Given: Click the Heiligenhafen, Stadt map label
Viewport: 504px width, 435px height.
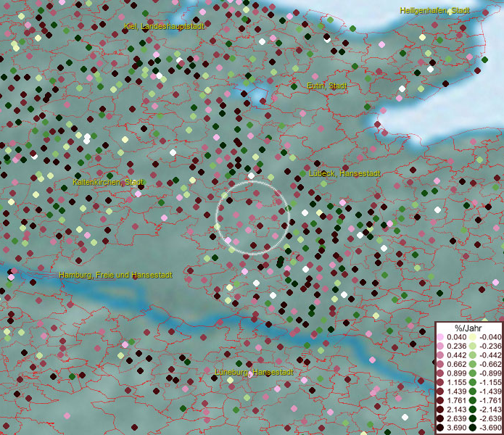Looking at the screenshot, I should [434, 11].
